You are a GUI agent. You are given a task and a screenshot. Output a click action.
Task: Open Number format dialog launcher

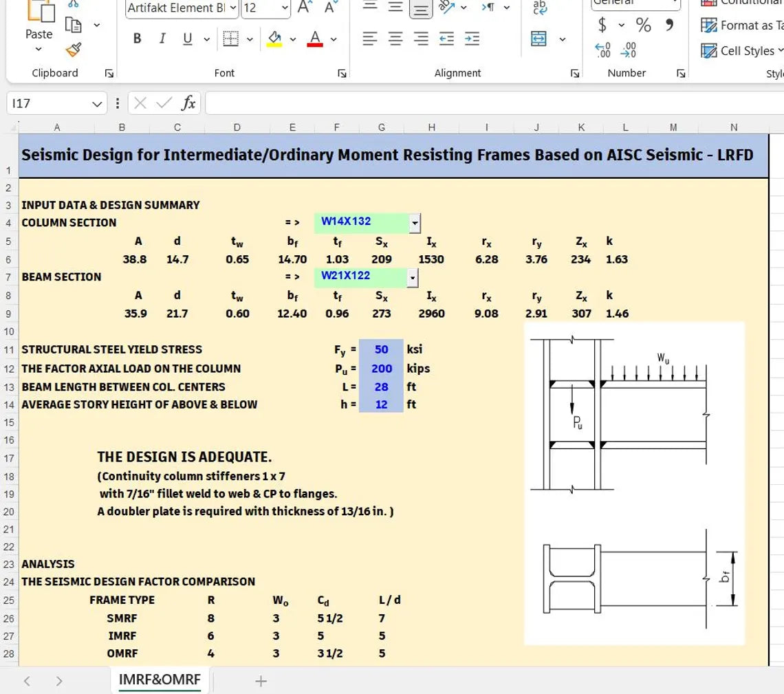point(681,74)
